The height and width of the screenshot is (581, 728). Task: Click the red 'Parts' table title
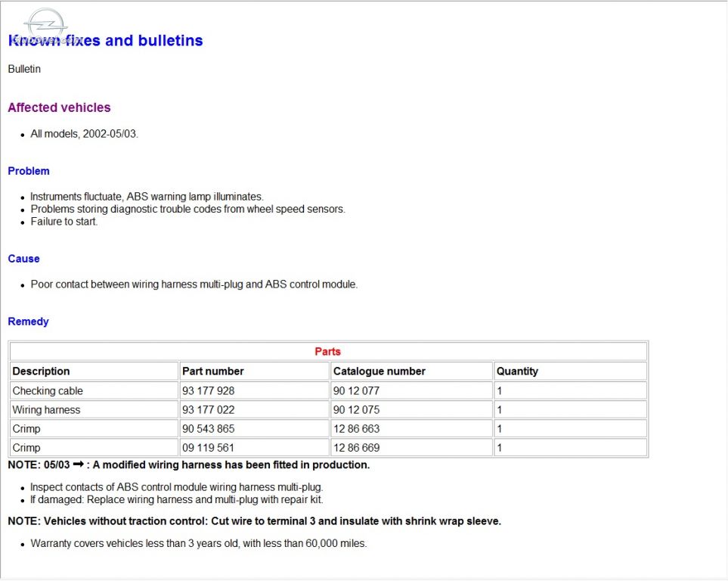(x=328, y=351)
